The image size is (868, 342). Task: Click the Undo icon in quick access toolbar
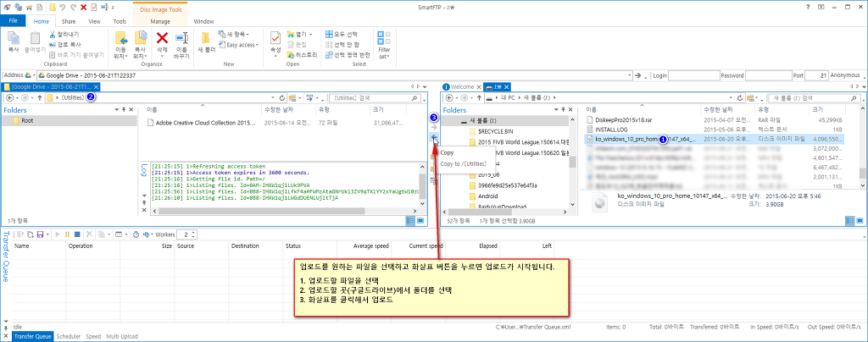pos(63,7)
